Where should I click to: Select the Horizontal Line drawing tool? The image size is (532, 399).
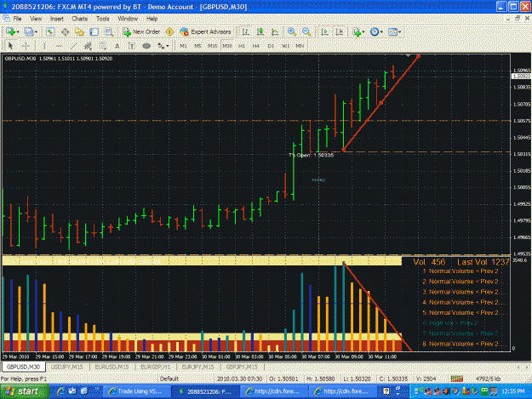pyautogui.click(x=59, y=46)
